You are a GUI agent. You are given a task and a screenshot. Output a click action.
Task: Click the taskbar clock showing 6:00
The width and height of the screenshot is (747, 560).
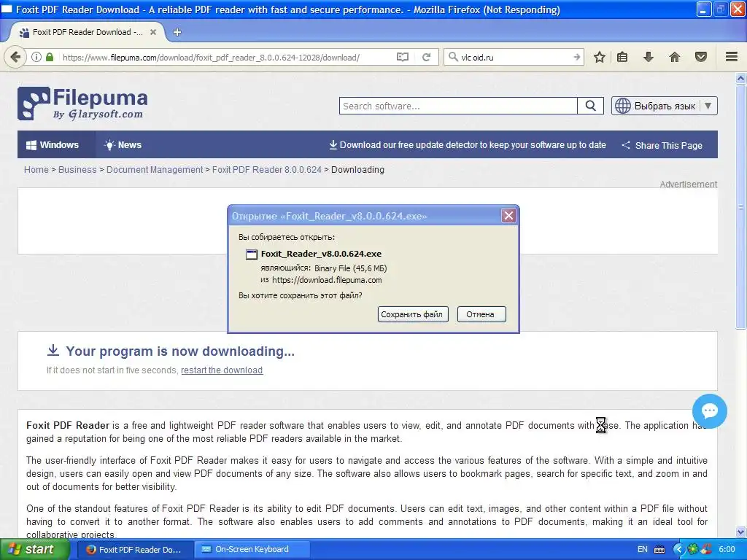[727, 549]
